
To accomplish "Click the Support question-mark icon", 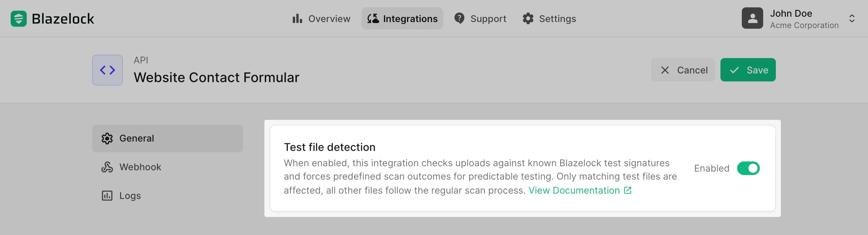I will coord(459,18).
